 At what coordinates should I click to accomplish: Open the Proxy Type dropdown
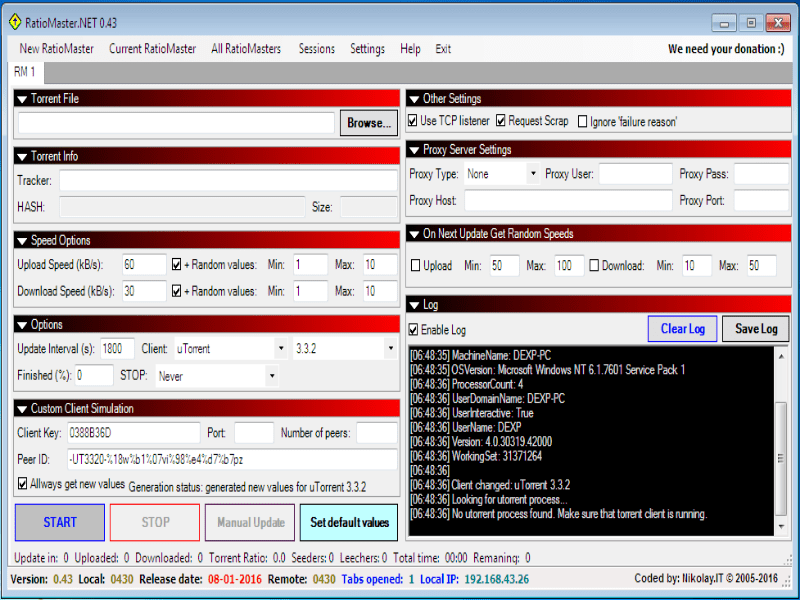[533, 174]
